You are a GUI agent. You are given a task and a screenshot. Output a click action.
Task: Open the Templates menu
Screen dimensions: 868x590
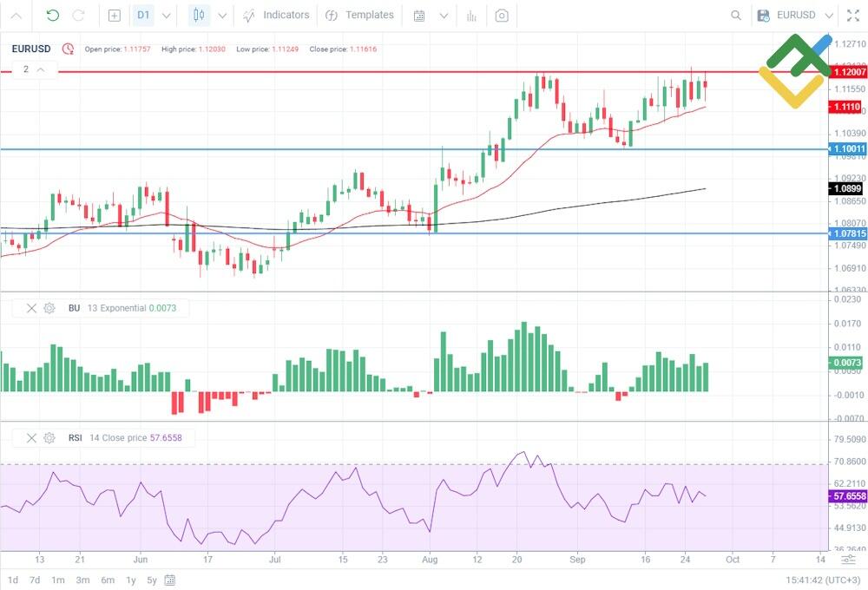pyautogui.click(x=359, y=15)
